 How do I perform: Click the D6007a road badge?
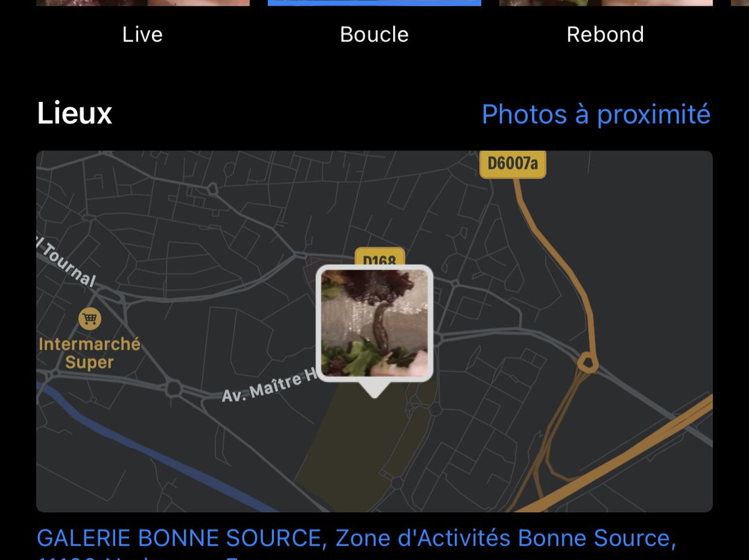click(513, 164)
